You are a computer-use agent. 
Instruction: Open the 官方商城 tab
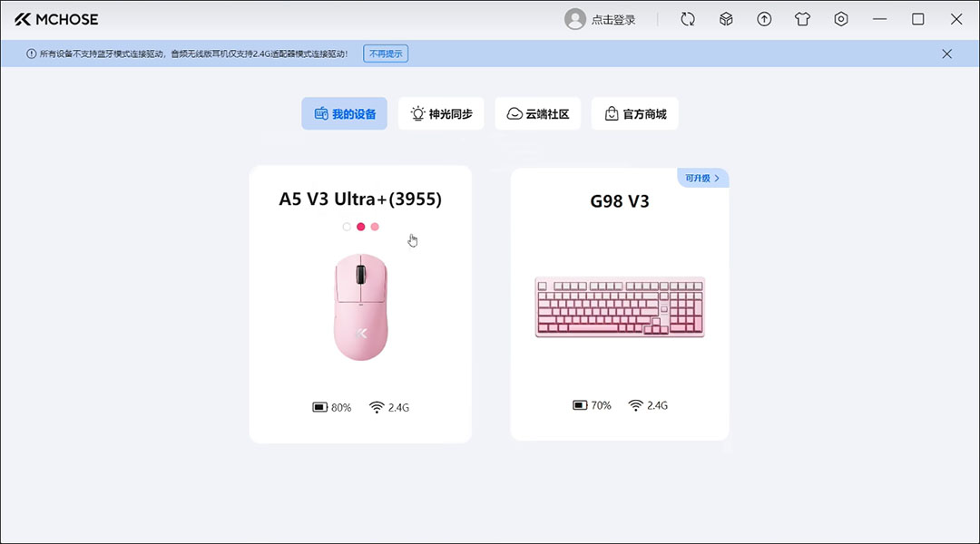point(635,113)
